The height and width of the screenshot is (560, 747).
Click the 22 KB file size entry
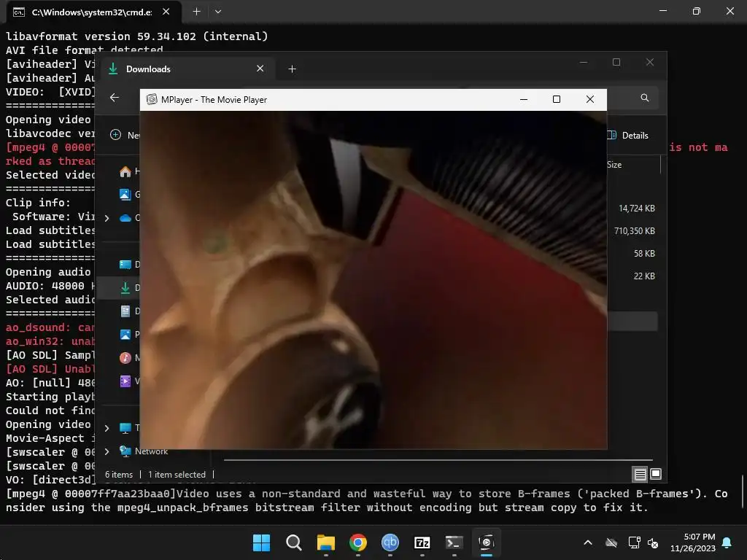644,276
